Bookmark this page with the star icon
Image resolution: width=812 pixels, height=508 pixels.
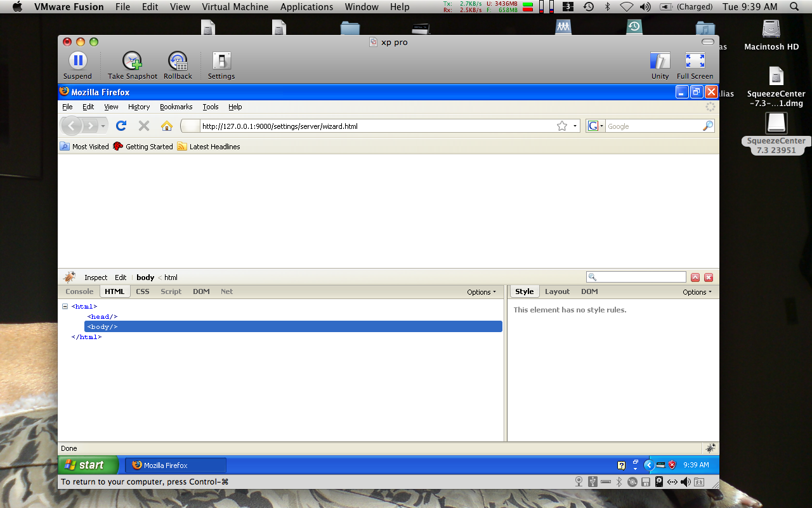(x=561, y=126)
